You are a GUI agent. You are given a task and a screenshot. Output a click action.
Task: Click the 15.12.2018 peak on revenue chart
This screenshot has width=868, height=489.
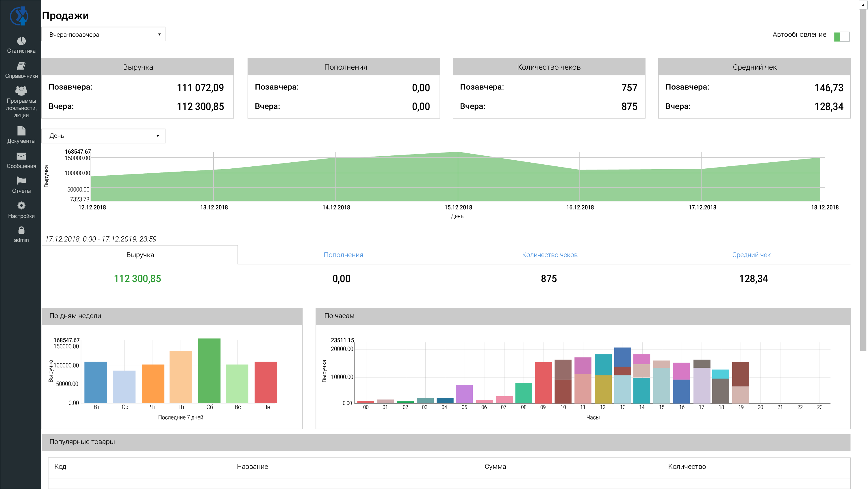458,152
